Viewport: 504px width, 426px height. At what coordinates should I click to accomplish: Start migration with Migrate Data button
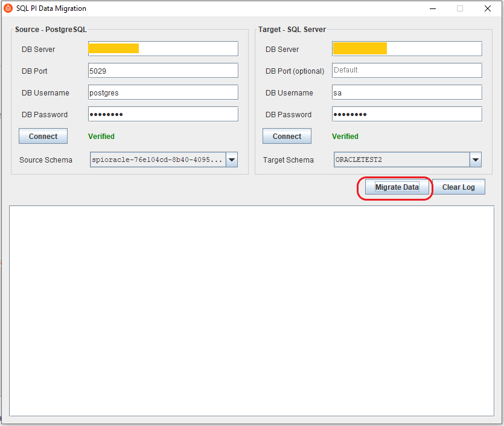[x=397, y=187]
